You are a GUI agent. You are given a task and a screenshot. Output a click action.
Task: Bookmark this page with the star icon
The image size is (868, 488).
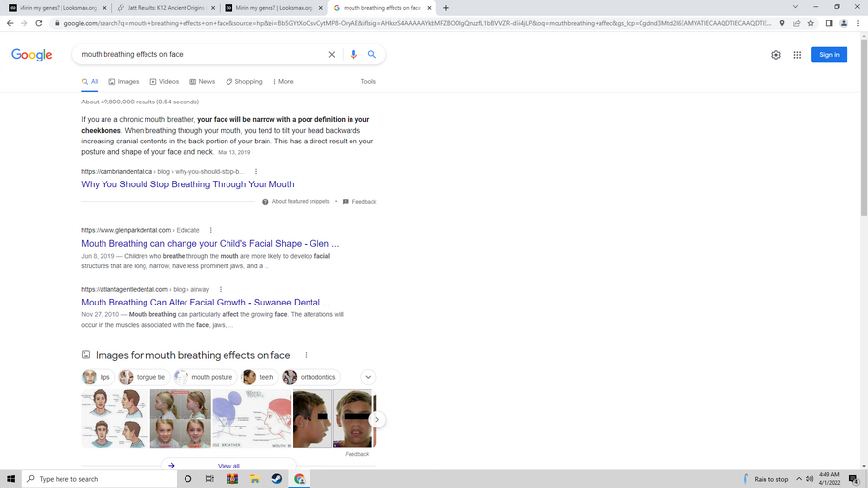[x=811, y=23]
